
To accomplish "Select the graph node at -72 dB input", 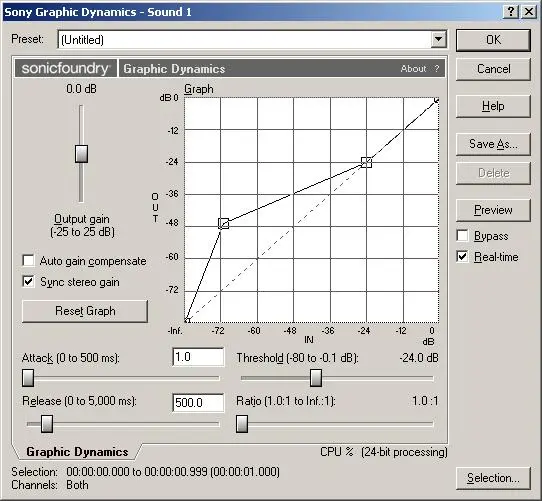I will pos(224,223).
